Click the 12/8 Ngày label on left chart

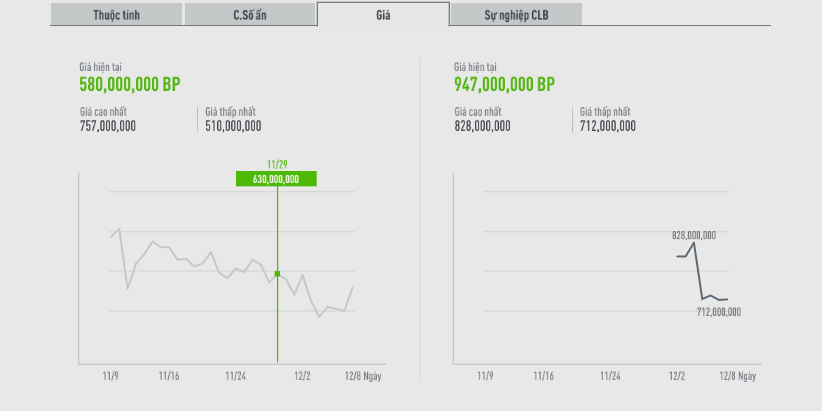coord(364,376)
